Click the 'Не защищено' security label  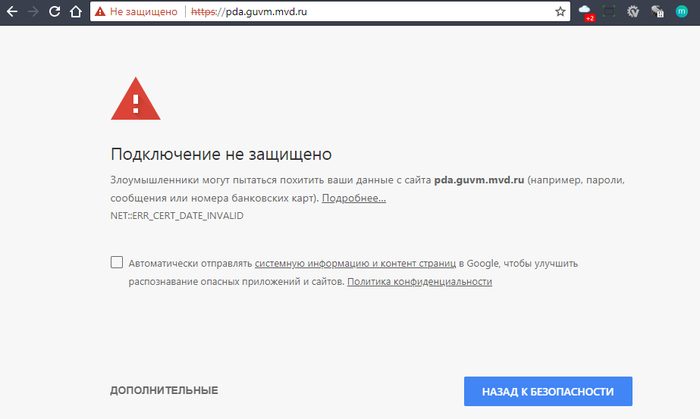point(145,12)
